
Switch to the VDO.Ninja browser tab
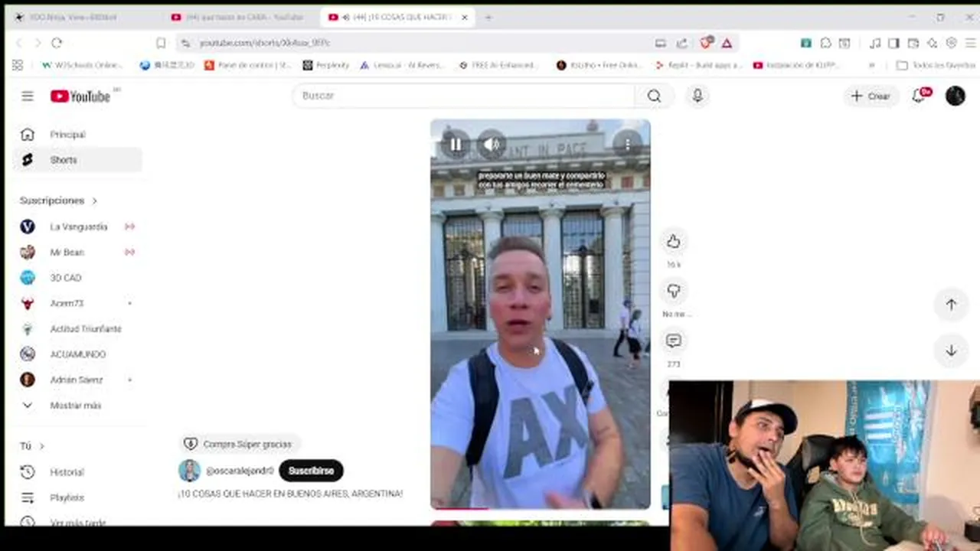pyautogui.click(x=83, y=17)
